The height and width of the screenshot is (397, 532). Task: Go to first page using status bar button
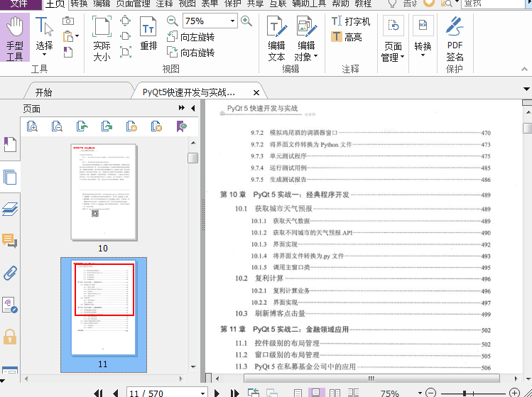[x=99, y=393]
